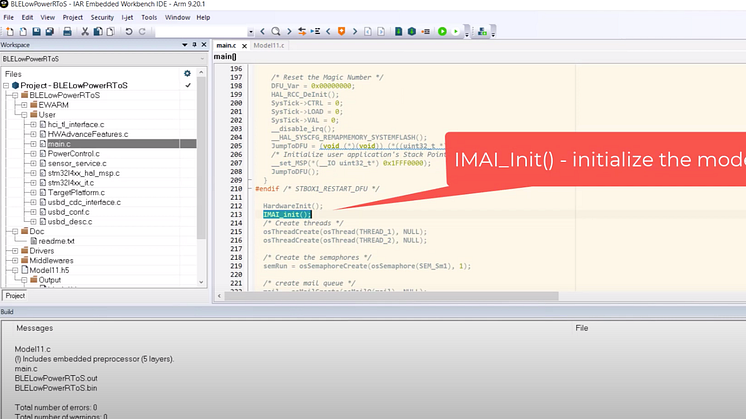
Task: Open the workspace Files settings gear
Action: [187, 73]
